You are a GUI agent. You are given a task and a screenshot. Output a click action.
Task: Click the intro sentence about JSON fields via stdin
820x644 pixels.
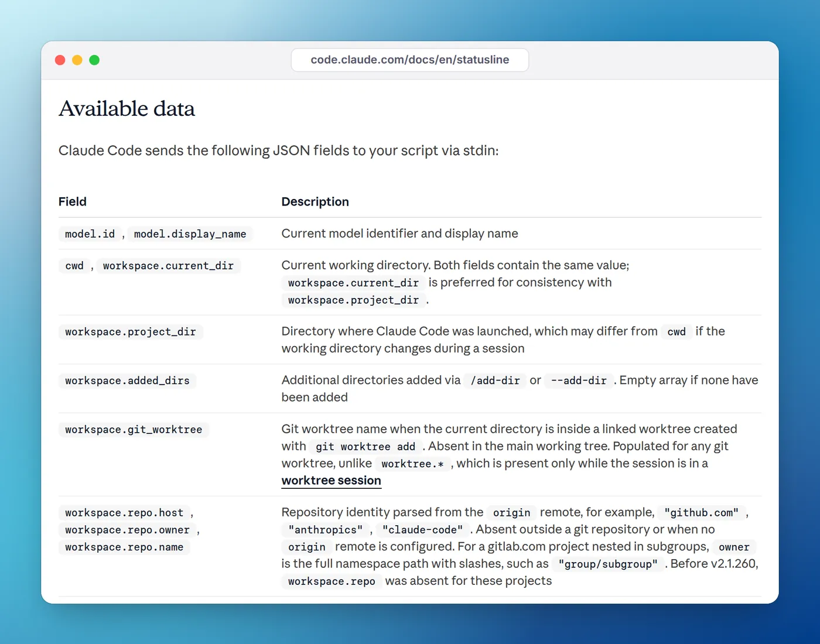(279, 151)
